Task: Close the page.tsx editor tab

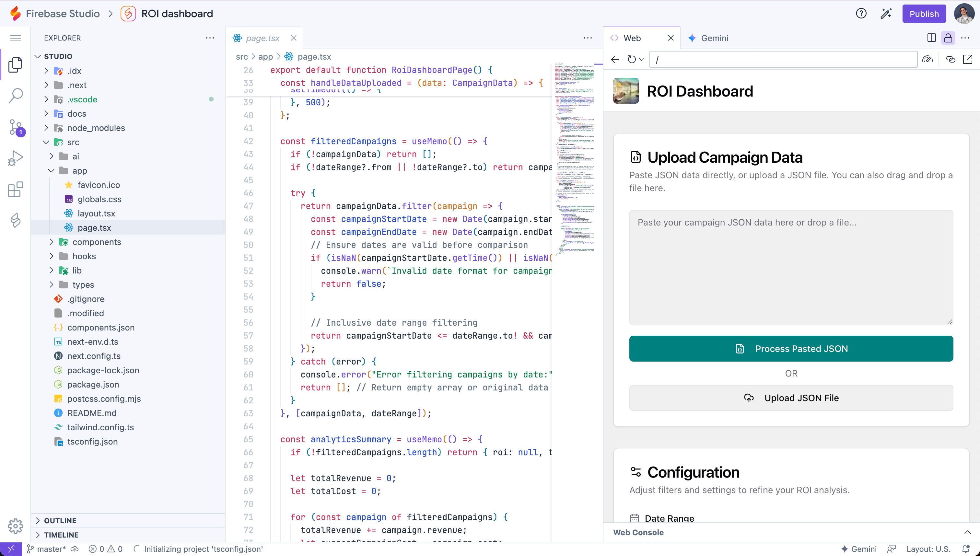Action: pyautogui.click(x=293, y=38)
